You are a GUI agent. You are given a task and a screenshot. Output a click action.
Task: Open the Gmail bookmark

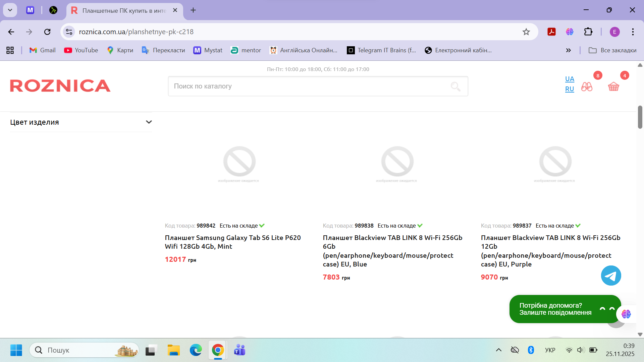(x=43, y=50)
